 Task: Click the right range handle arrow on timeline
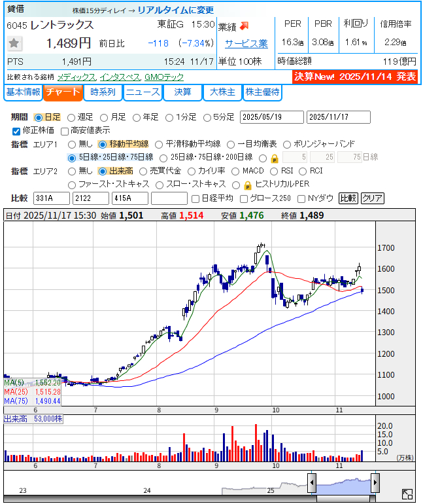point(375,482)
